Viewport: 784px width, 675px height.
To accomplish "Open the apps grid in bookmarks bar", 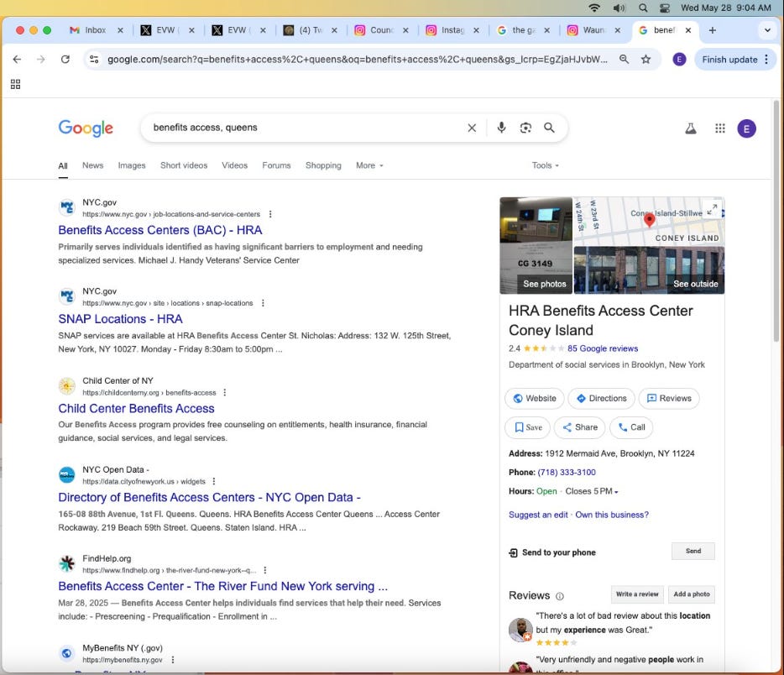I will 15,84.
